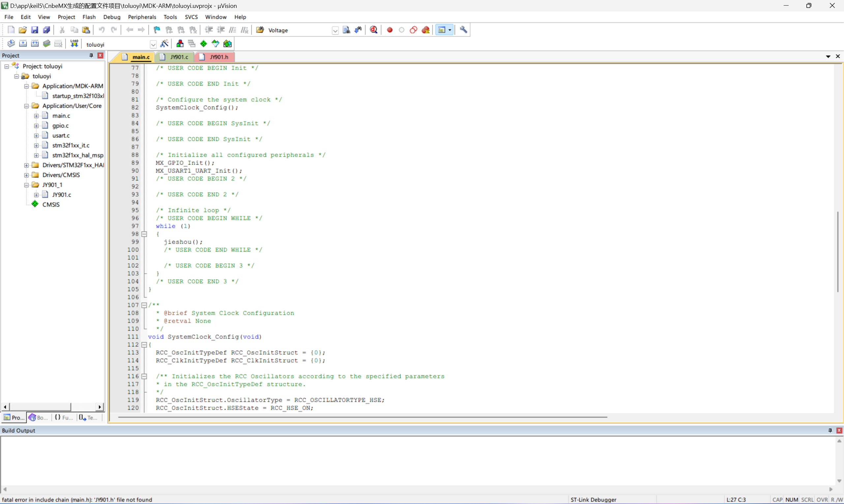Click the Save All icon
Viewport: 844px width, 504px height.
click(46, 30)
